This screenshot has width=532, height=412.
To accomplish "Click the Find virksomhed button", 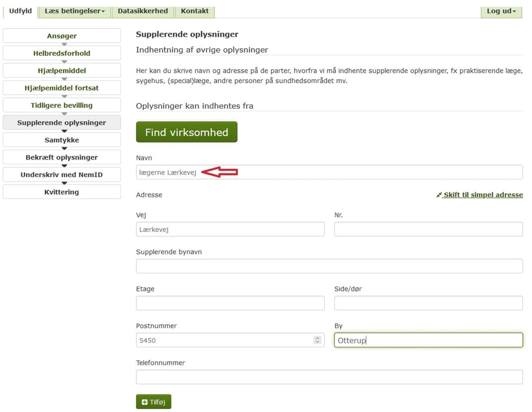I will [x=187, y=132].
